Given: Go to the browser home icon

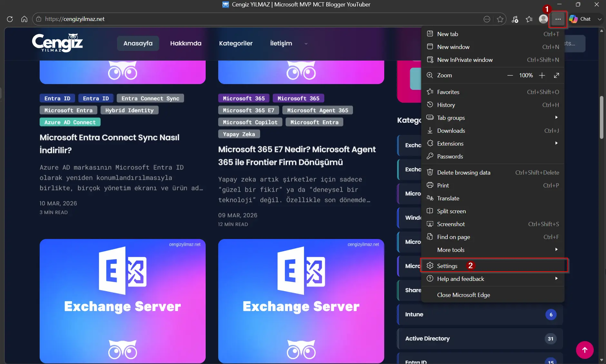Looking at the screenshot, I should [24, 19].
